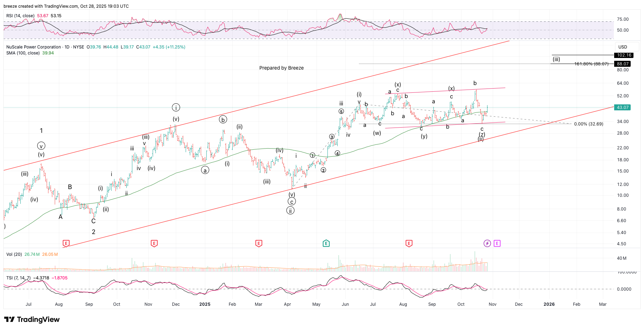Screen dimensions: 644x330
Task: Open the green earnings marker near May 2025
Action: [x=326, y=243]
